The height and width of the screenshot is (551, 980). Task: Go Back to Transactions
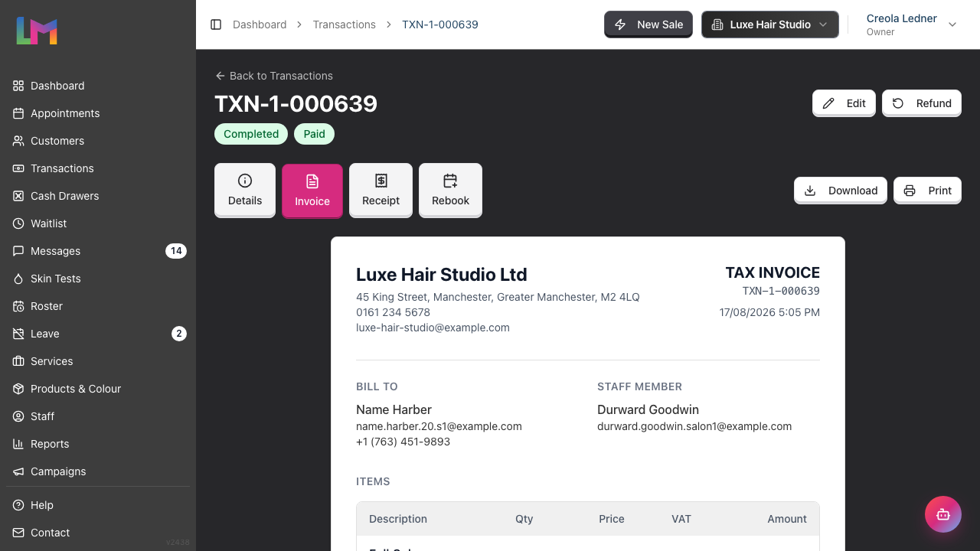[273, 76]
